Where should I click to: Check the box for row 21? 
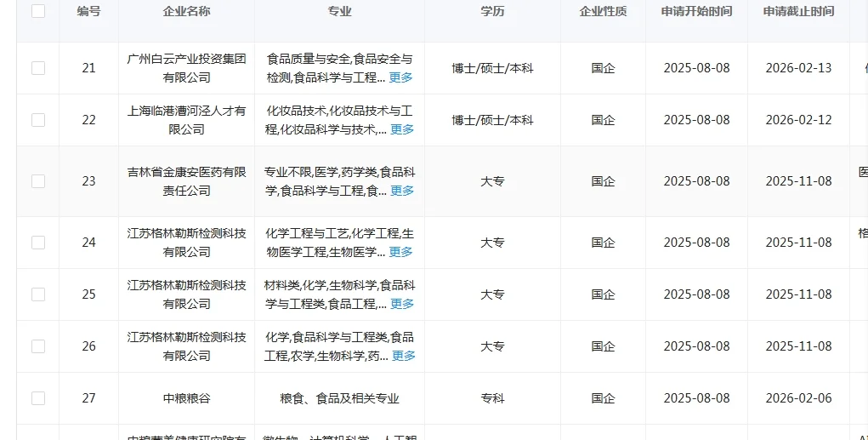click(38, 68)
